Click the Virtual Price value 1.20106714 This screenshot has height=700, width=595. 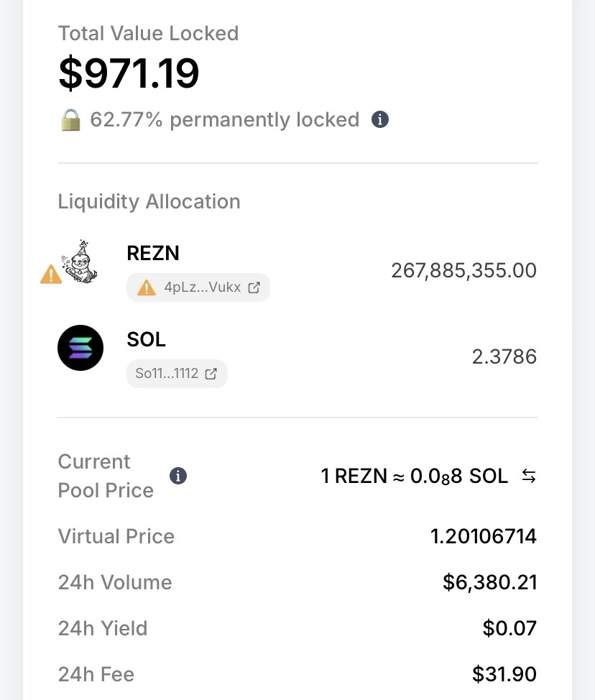pos(483,536)
